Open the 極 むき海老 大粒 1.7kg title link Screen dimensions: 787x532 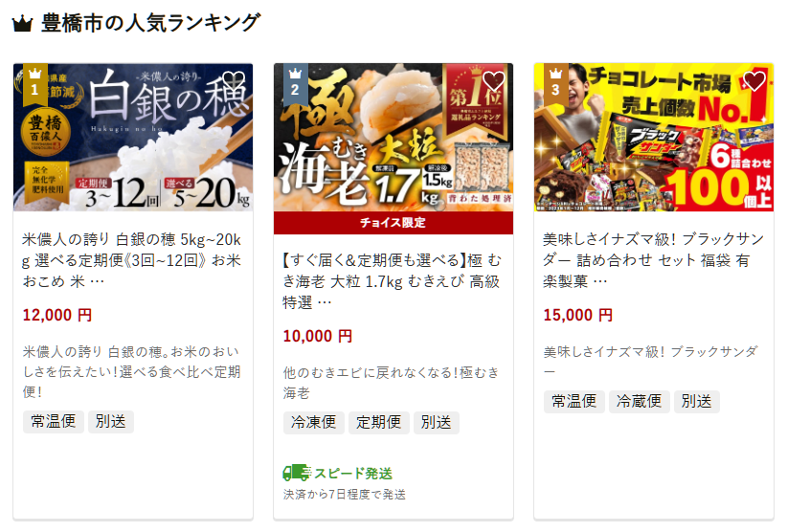coord(392,281)
